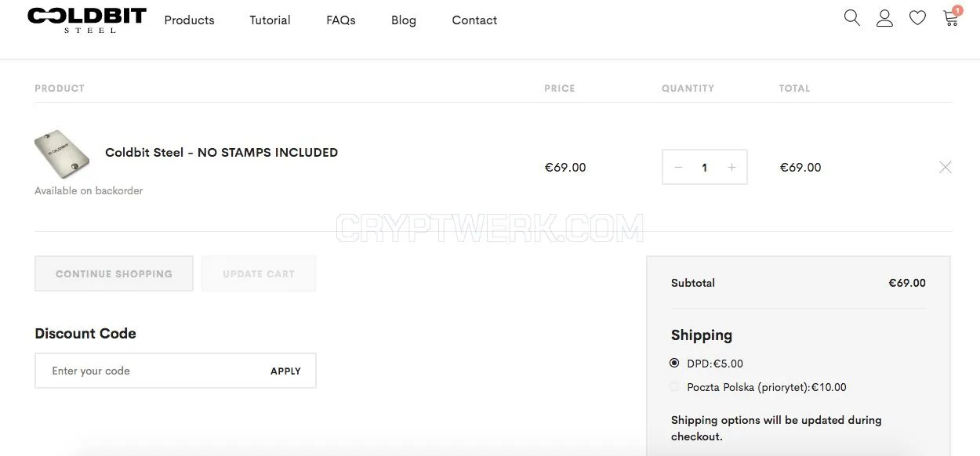This screenshot has width=980, height=456.
Task: Open the search magnifier icon
Action: [x=852, y=17]
